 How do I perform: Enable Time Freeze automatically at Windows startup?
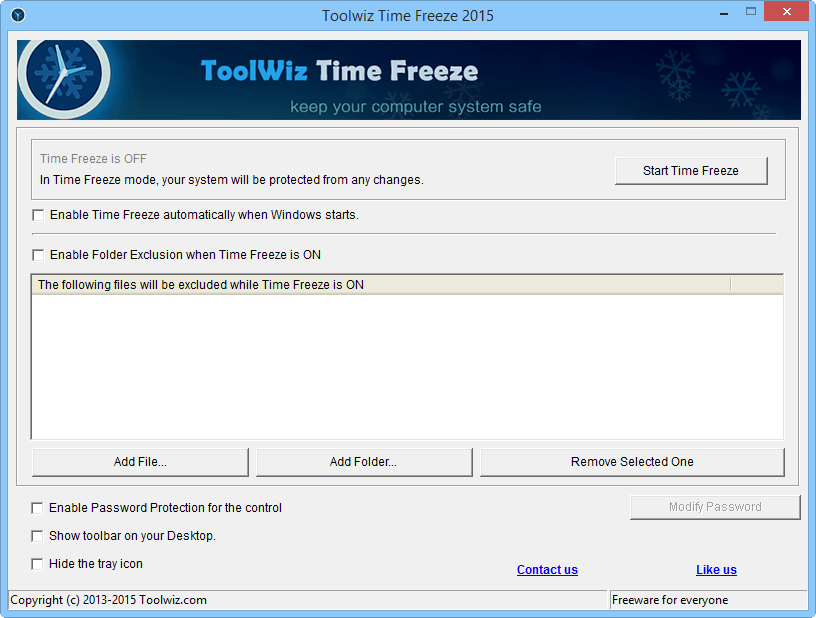tap(38, 214)
